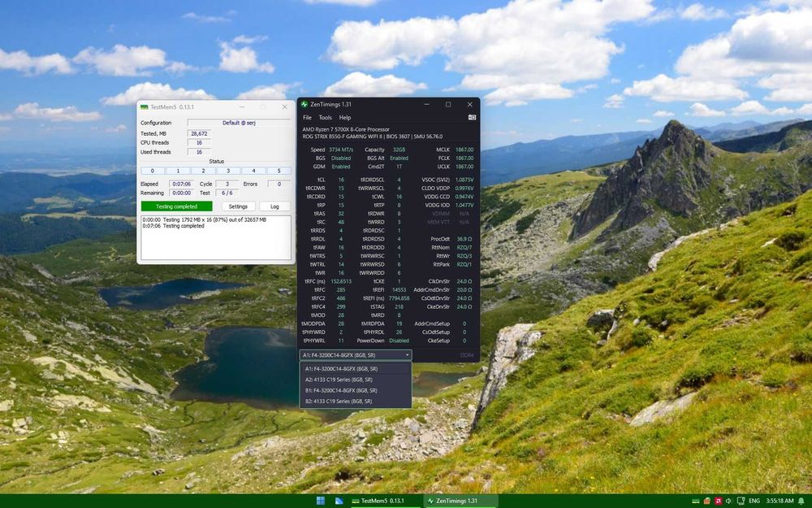Screen dimensions: 812x508
Task: Click the TestMem5 title bar icon
Action: [x=144, y=106]
